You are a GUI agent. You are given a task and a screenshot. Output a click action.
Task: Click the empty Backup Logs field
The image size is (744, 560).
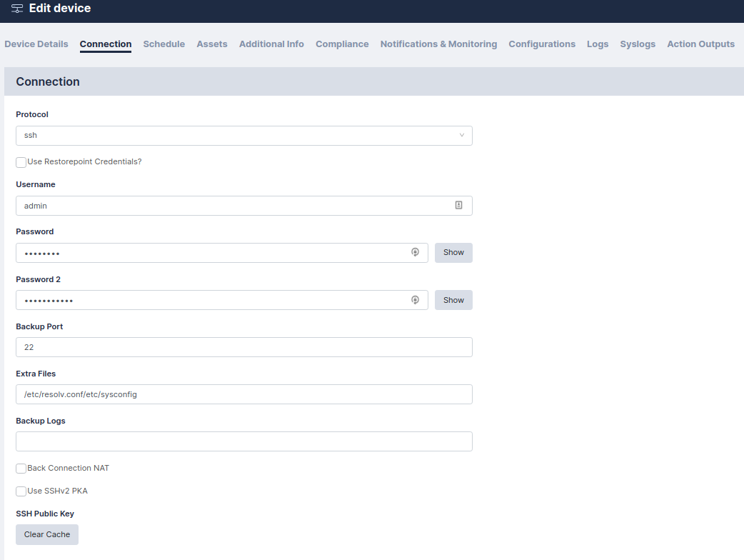click(244, 441)
